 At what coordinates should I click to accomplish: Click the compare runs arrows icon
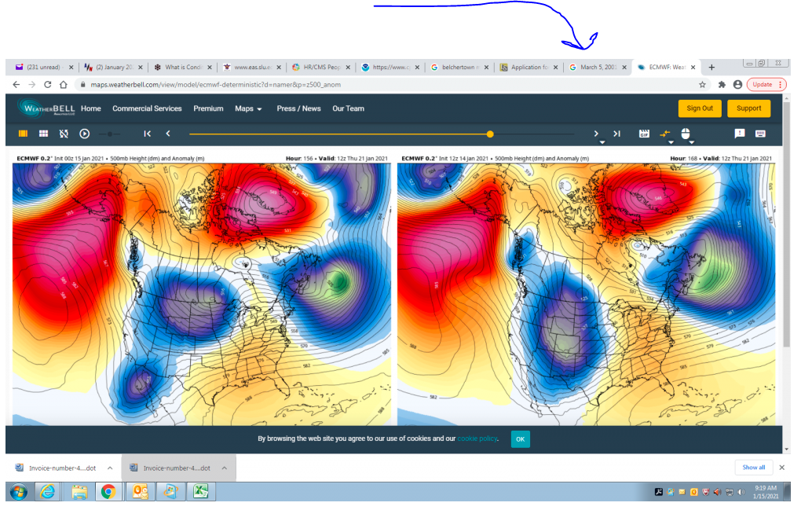[x=665, y=134]
